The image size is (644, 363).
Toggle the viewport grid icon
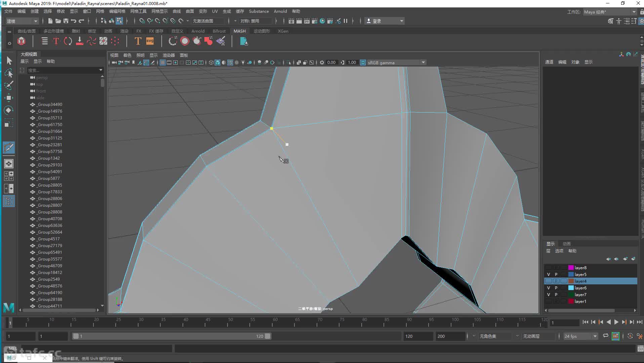click(162, 63)
